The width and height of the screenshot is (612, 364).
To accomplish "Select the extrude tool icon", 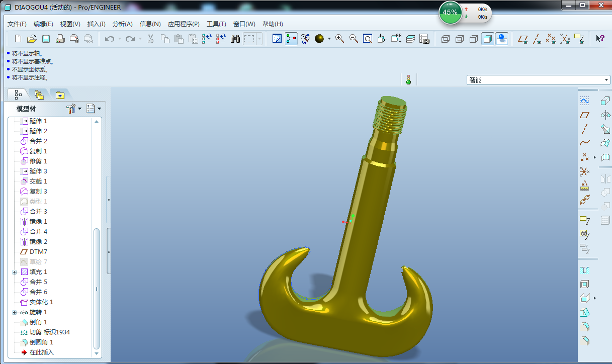I will coord(605,101).
